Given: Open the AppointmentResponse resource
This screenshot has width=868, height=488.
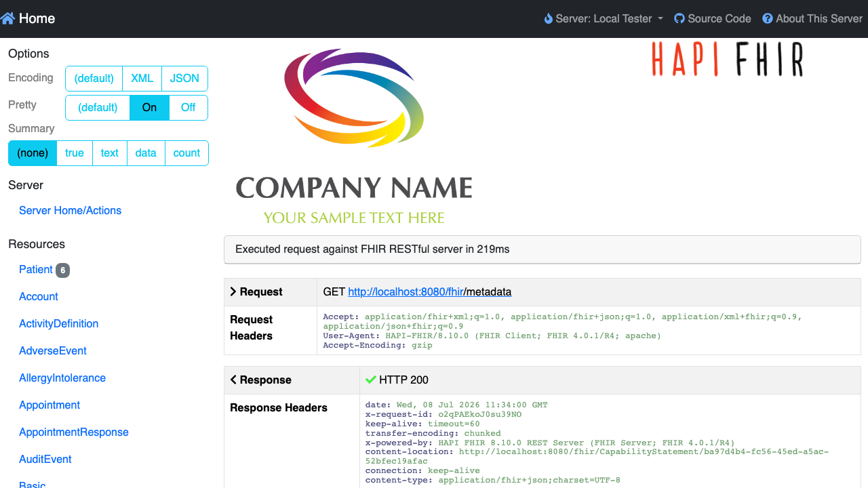Looking at the screenshot, I should click(74, 432).
